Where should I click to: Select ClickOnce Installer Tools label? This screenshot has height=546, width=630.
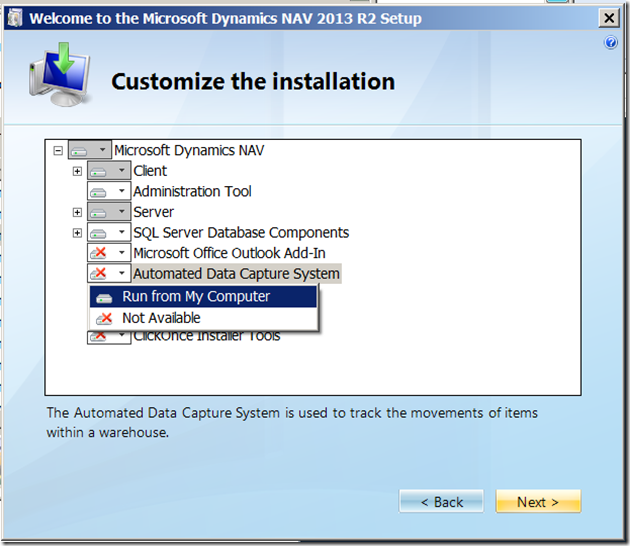(207, 337)
